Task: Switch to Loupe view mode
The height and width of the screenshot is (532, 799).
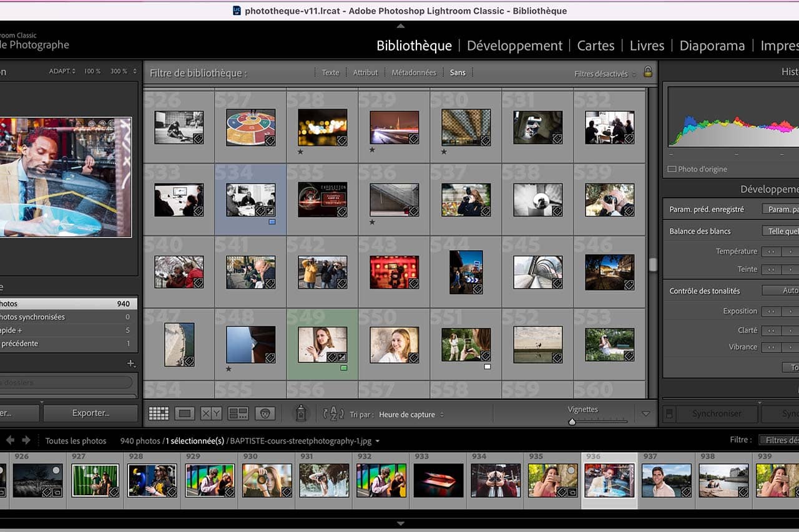Action: coord(185,413)
